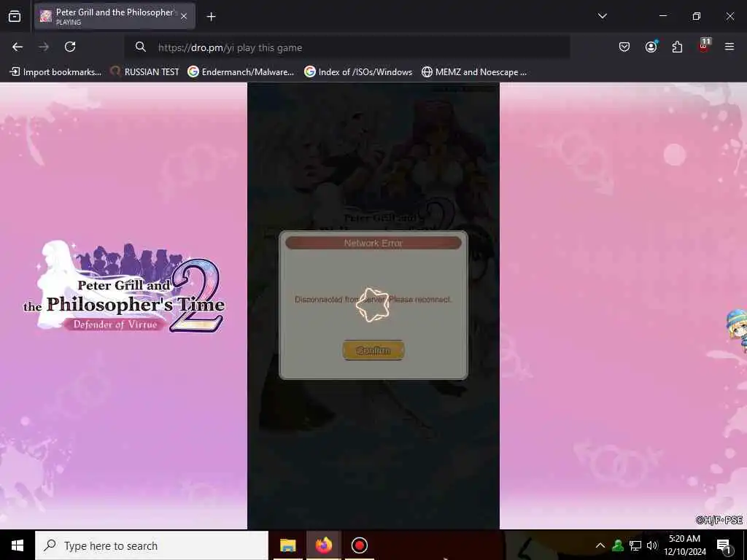Image resolution: width=747 pixels, height=560 pixels.
Task: Open the Firefox application menu
Action: (729, 47)
